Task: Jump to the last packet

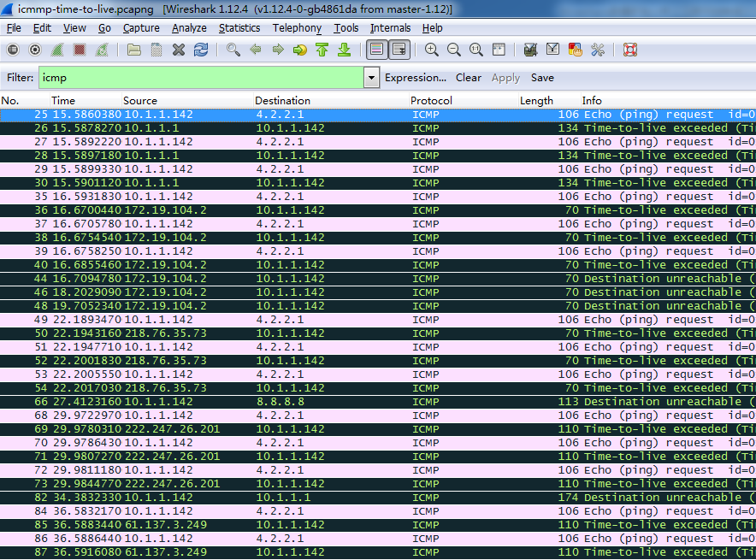Action: pyautogui.click(x=345, y=50)
